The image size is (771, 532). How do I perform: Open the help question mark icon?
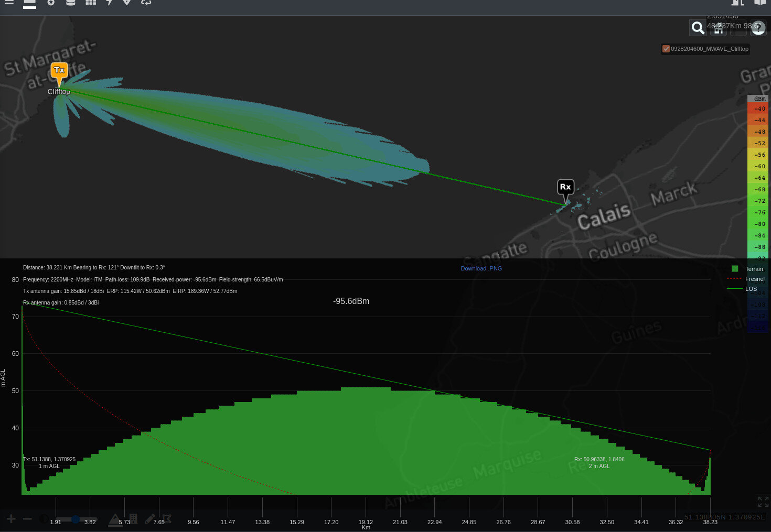(758, 28)
